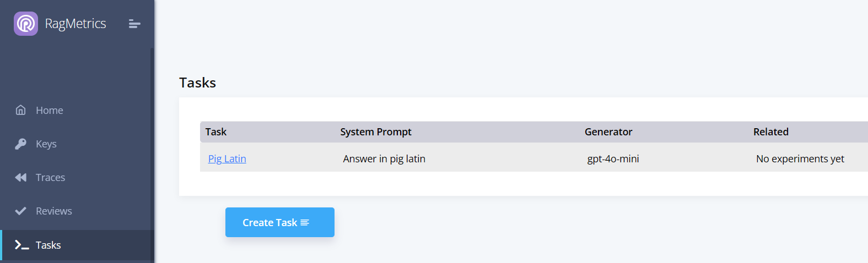Click the key icon for Keys
Image resolution: width=868 pixels, height=263 pixels.
(x=21, y=144)
